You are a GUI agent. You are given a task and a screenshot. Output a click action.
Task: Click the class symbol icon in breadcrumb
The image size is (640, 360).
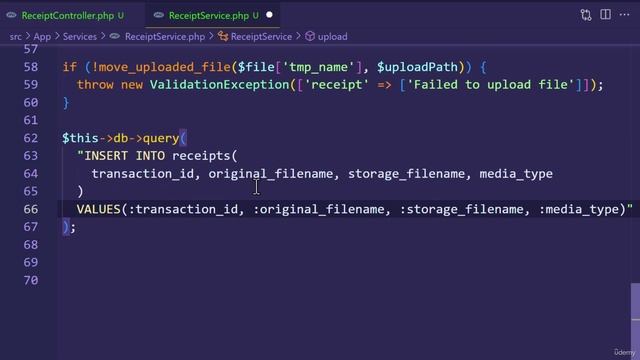point(223,37)
